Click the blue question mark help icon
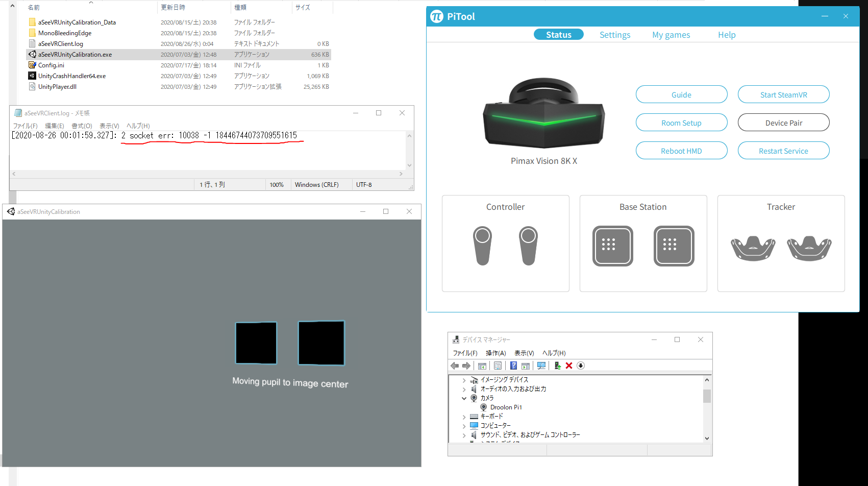 tap(513, 366)
